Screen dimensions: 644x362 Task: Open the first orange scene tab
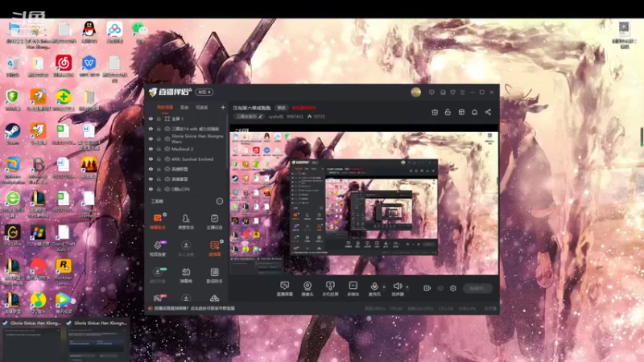pyautogui.click(x=165, y=108)
